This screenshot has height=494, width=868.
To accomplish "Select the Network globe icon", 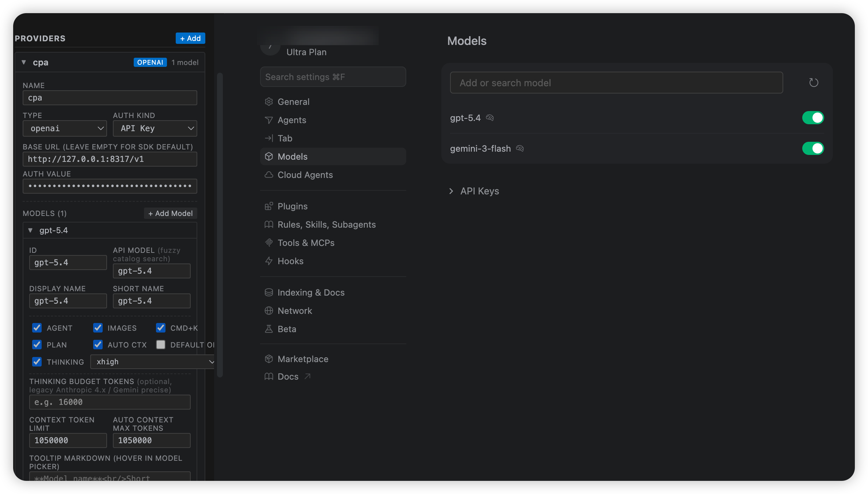I will [x=269, y=311].
